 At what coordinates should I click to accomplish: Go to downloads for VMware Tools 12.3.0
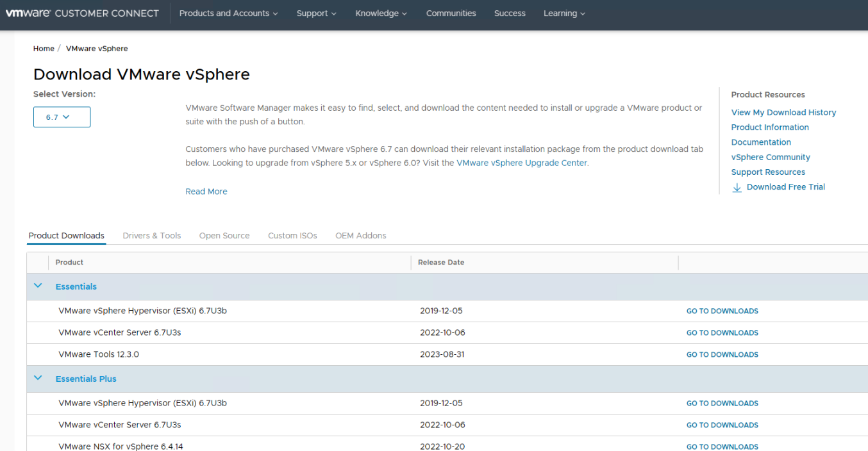click(722, 355)
